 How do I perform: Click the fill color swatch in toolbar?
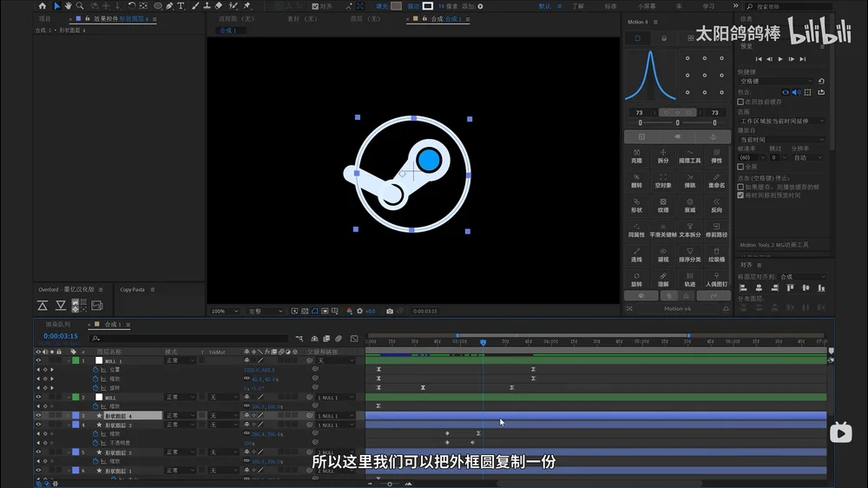pos(396,6)
